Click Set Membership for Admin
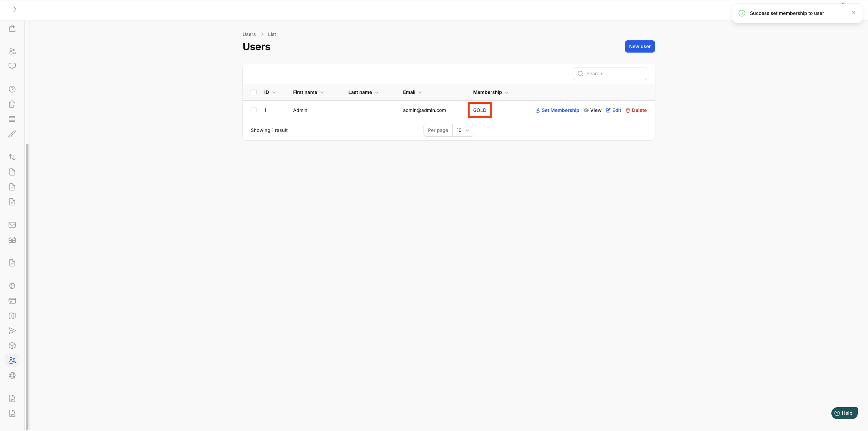 coord(557,110)
